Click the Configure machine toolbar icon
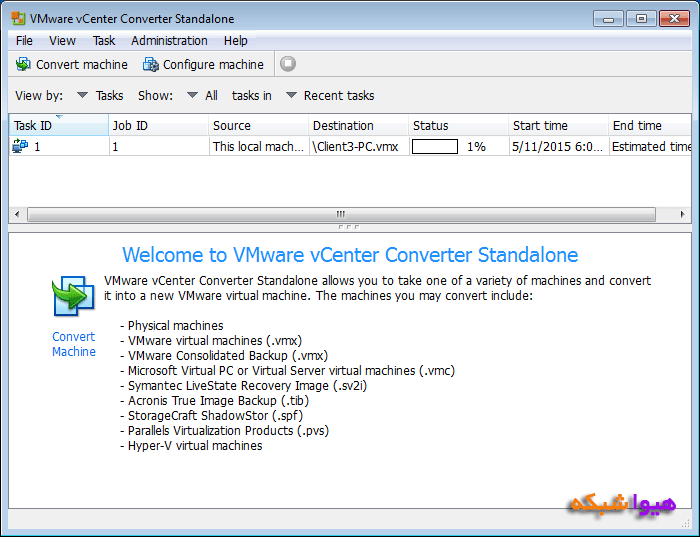This screenshot has width=700, height=537. (150, 64)
